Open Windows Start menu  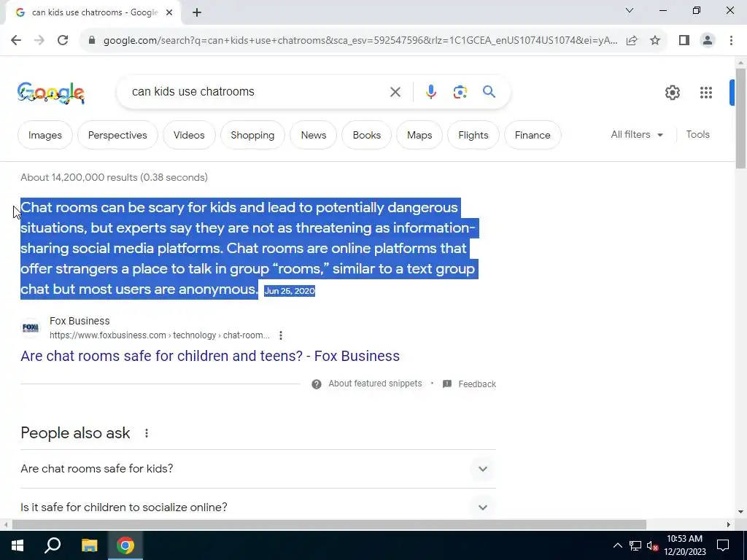[18, 545]
